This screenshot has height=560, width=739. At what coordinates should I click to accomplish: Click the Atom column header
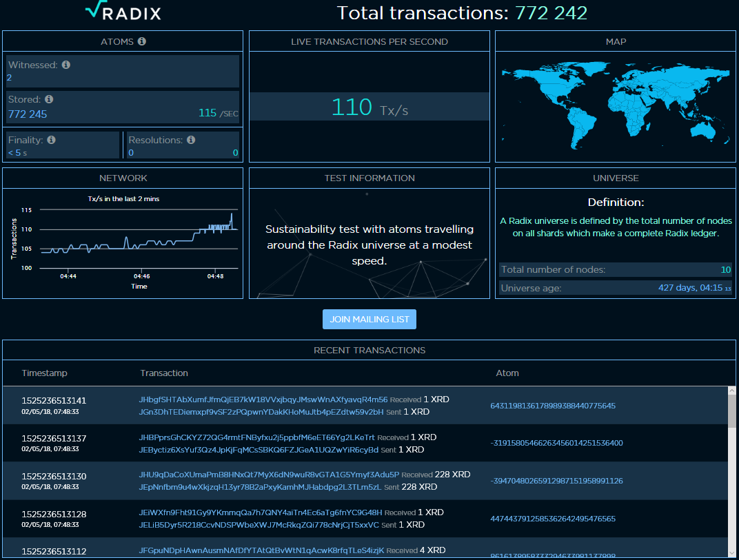[x=507, y=373]
